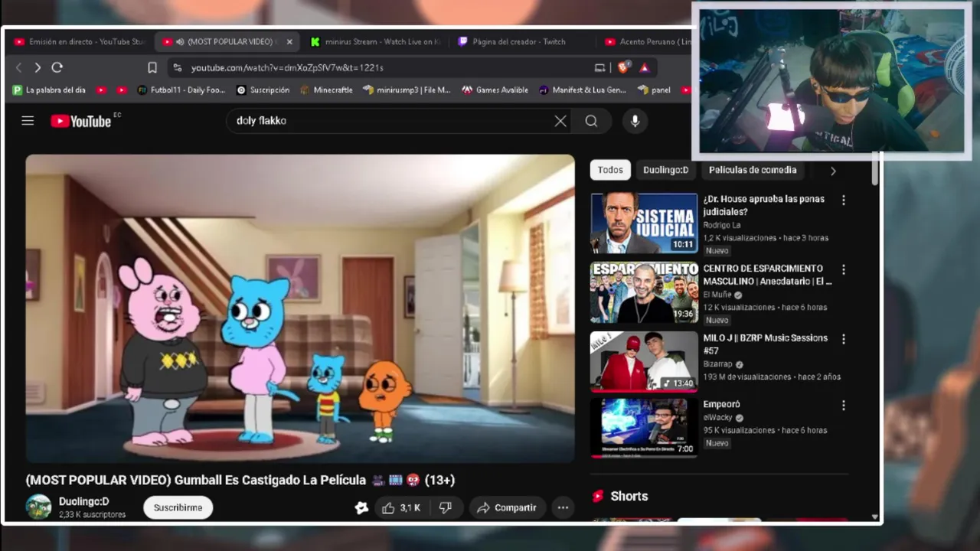Select the Películas de comedia filter chip
Image resolution: width=980 pixels, height=551 pixels.
click(753, 170)
